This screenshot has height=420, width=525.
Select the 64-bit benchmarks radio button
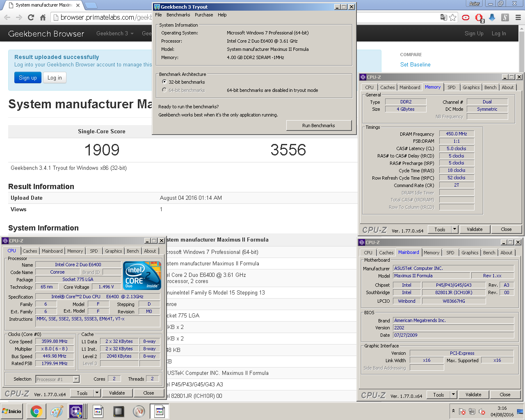(164, 90)
